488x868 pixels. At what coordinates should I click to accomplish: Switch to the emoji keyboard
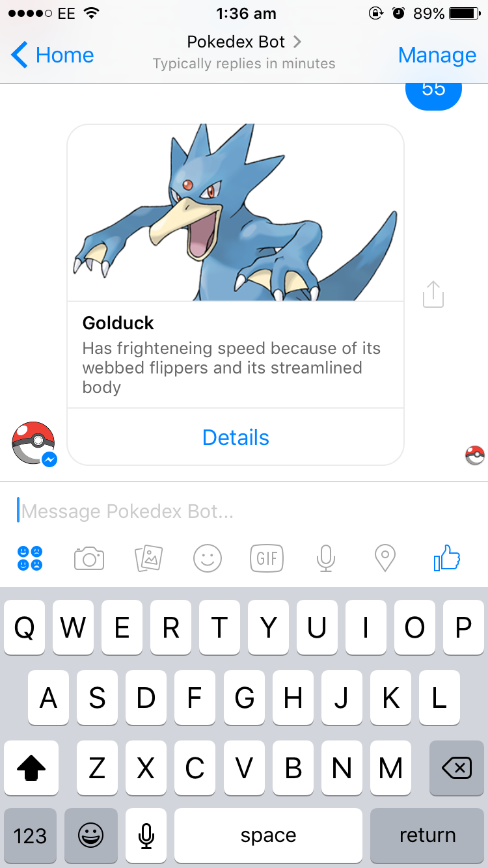[91, 836]
